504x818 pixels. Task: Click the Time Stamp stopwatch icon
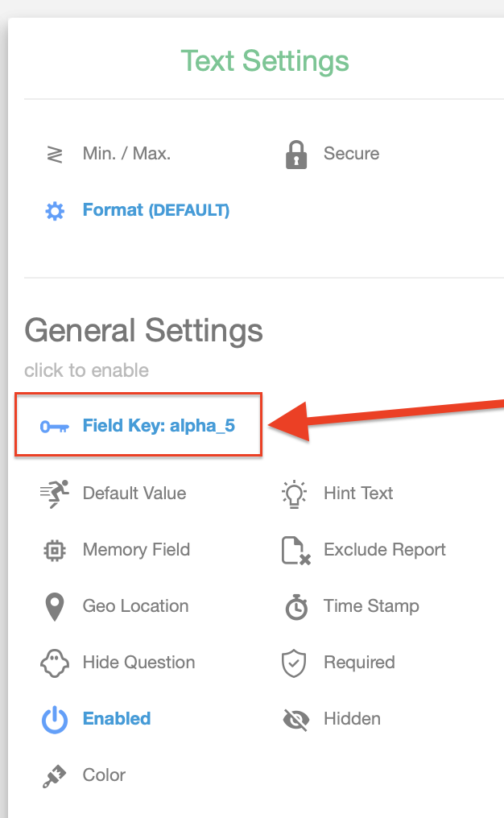pyautogui.click(x=296, y=606)
